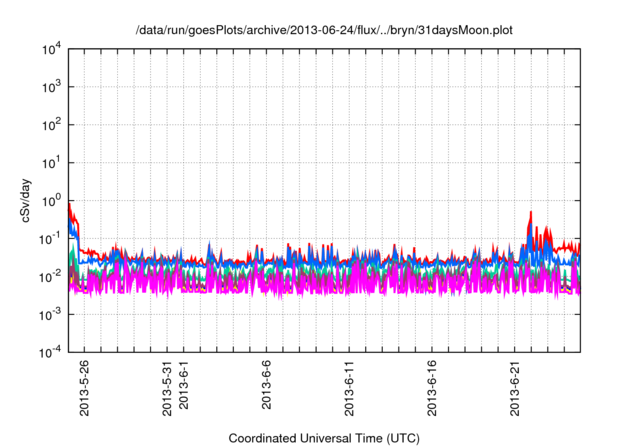Select the cSv/day y-axis label
640x448 pixels.
tap(26, 201)
